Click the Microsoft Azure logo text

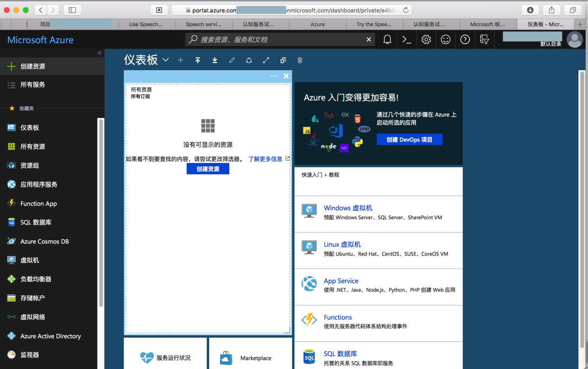[x=40, y=40]
